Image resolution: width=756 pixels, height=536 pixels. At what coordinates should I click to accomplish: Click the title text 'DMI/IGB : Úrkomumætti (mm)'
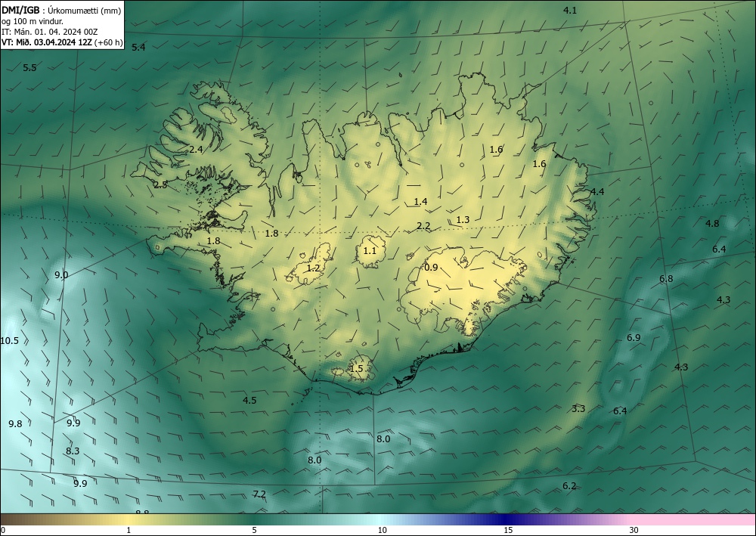(x=61, y=11)
